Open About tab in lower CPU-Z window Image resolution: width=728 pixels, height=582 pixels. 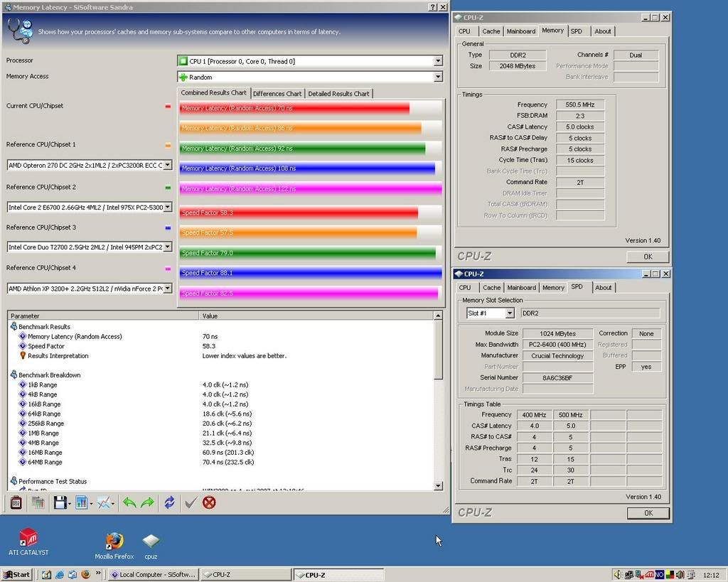[x=603, y=287]
